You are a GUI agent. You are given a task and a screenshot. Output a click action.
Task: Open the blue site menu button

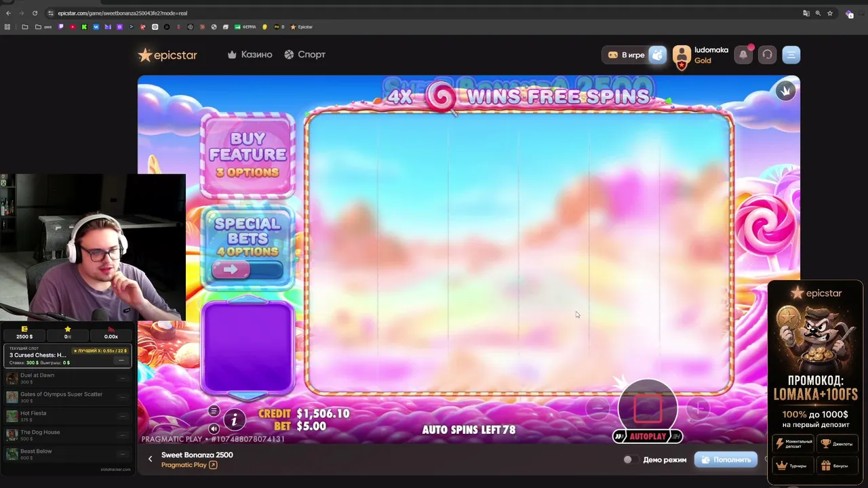791,55
